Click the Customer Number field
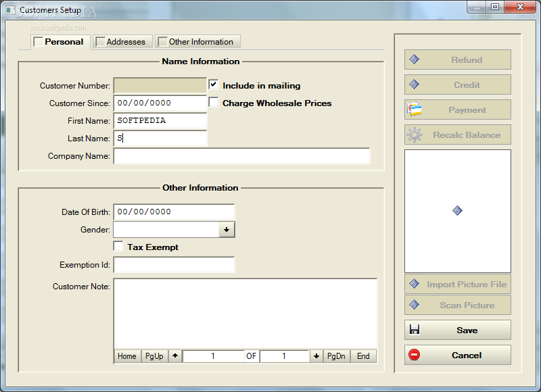The image size is (541, 392). point(160,86)
